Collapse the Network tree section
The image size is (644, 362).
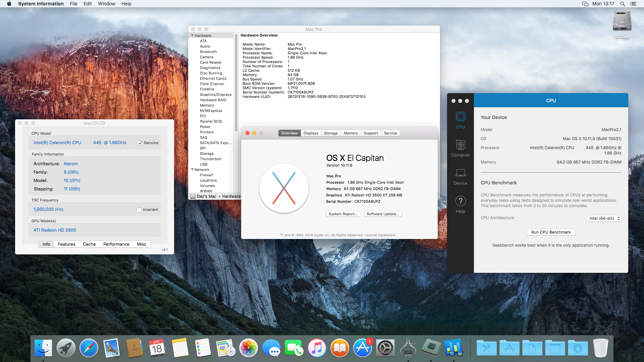coord(193,170)
